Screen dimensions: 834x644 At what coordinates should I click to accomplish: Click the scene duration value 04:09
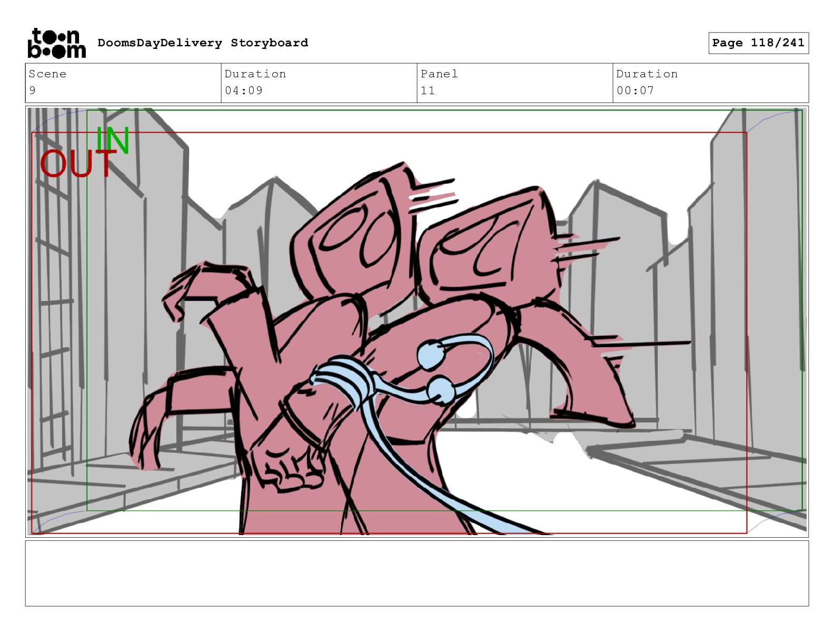[244, 90]
